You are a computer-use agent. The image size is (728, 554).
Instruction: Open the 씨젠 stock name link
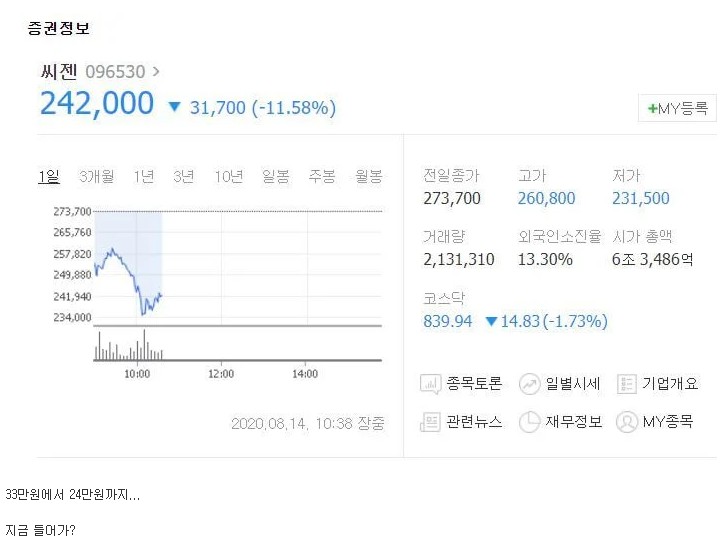click(59, 72)
